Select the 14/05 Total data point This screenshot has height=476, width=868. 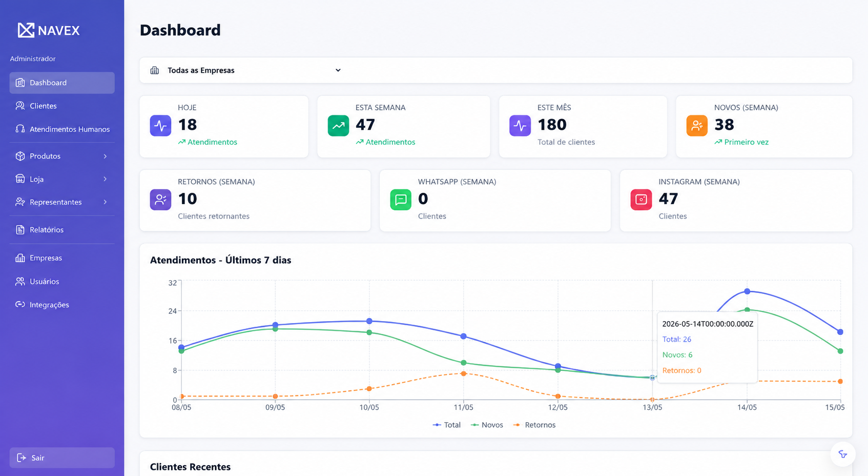[x=747, y=291]
